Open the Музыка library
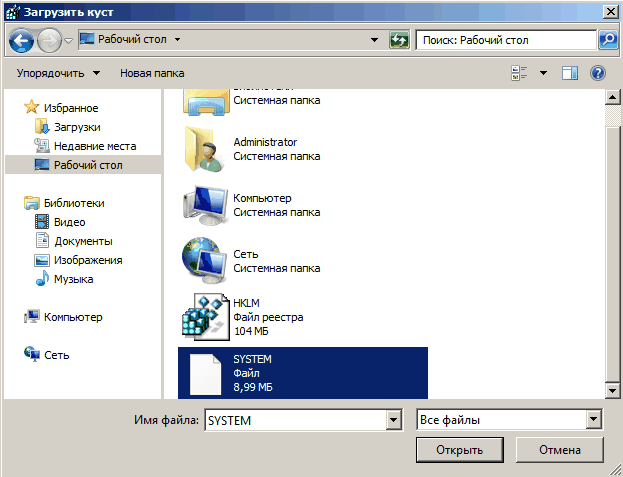The image size is (623, 477). click(74, 279)
